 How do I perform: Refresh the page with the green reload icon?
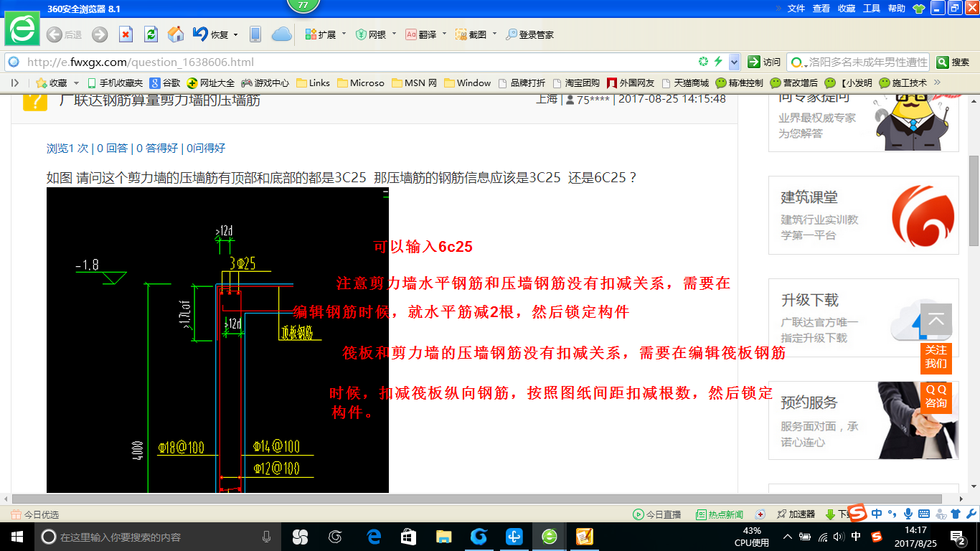tap(151, 34)
